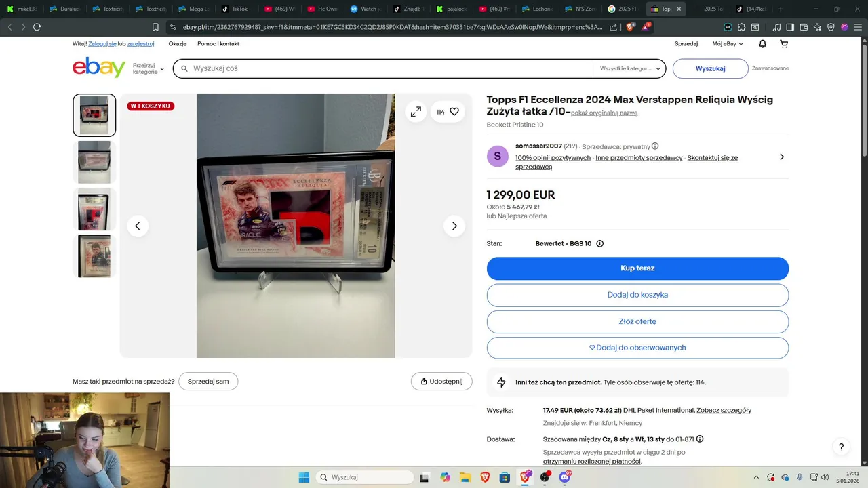Open the Zaawansowane search link
This screenshot has height=488, width=868.
click(770, 68)
